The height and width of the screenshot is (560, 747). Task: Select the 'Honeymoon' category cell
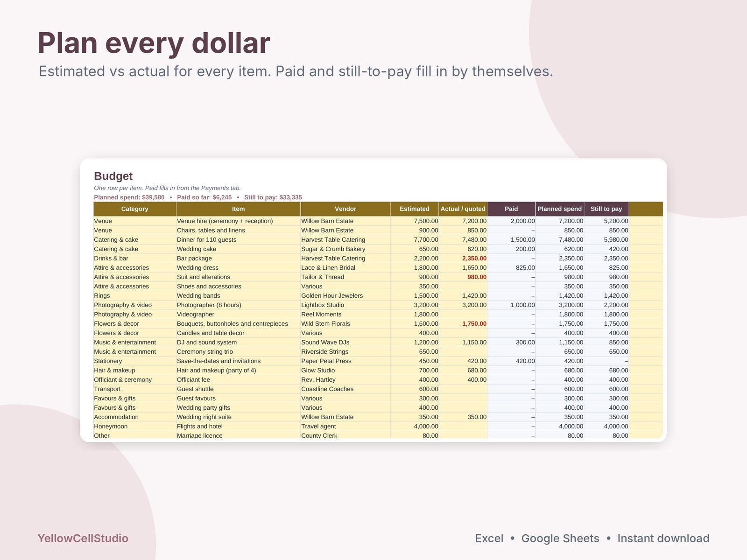[134, 427]
